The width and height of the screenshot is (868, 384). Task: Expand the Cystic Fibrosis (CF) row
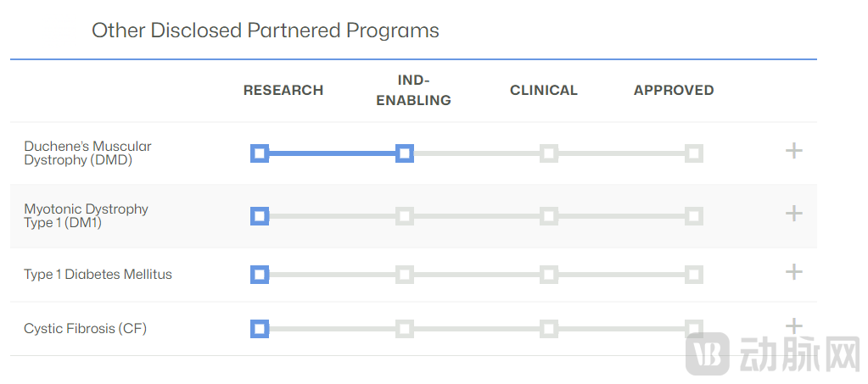(793, 326)
